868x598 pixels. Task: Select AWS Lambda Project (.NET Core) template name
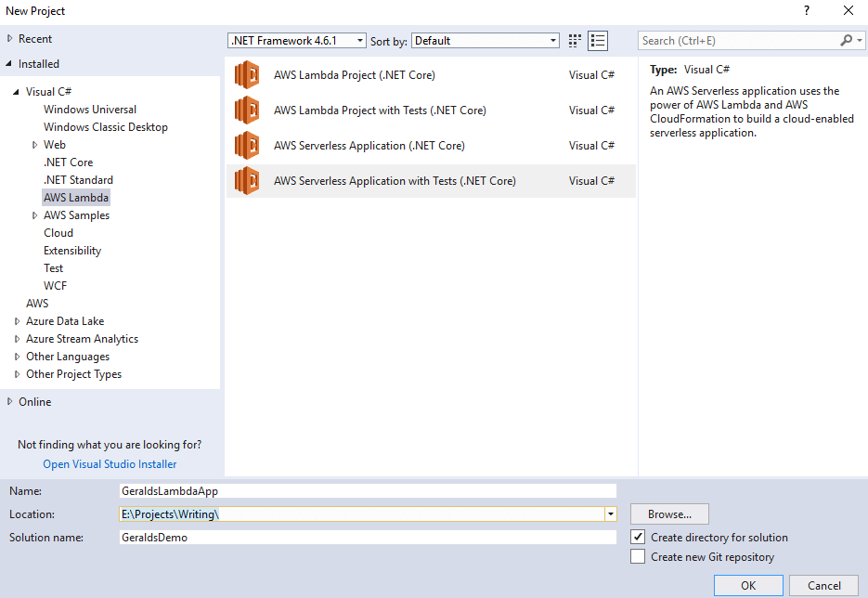(x=355, y=74)
